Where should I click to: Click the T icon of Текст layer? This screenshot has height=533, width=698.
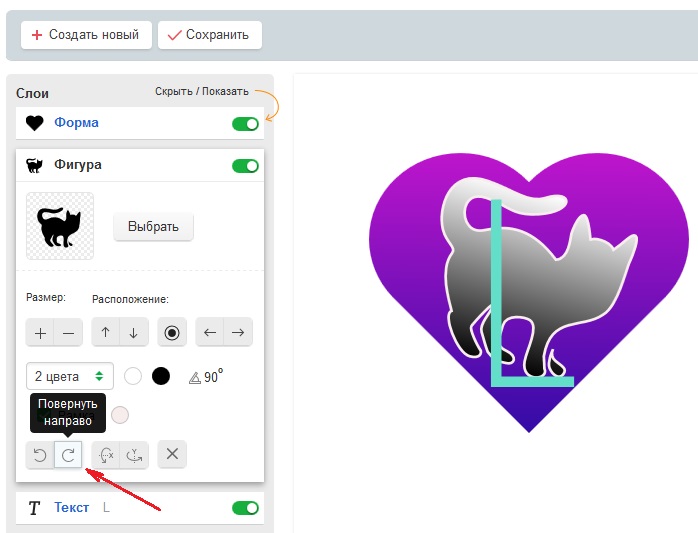[x=34, y=508]
